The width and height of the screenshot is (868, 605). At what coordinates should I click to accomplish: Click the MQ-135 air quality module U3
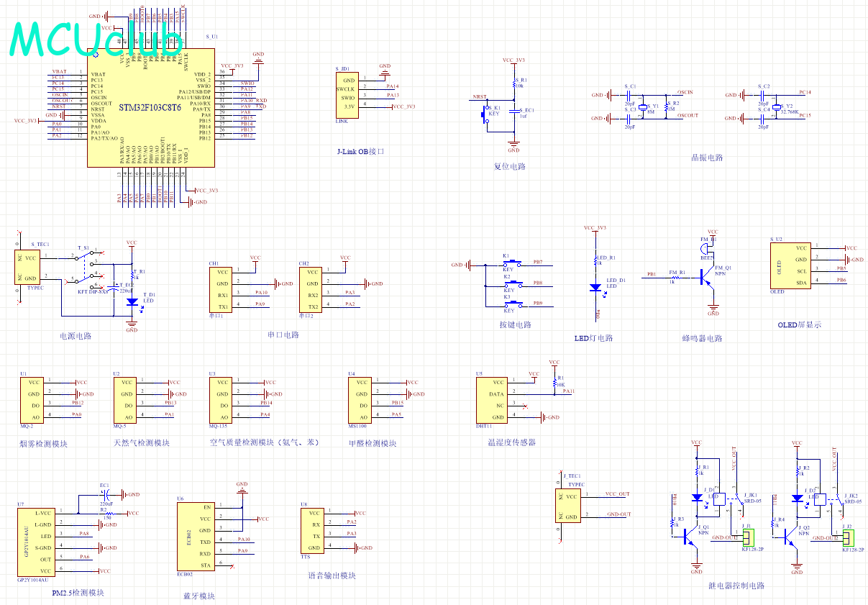[x=223, y=399]
